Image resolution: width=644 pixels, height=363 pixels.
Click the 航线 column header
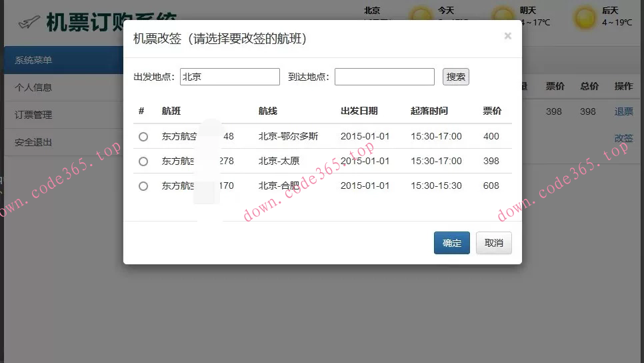pos(268,111)
